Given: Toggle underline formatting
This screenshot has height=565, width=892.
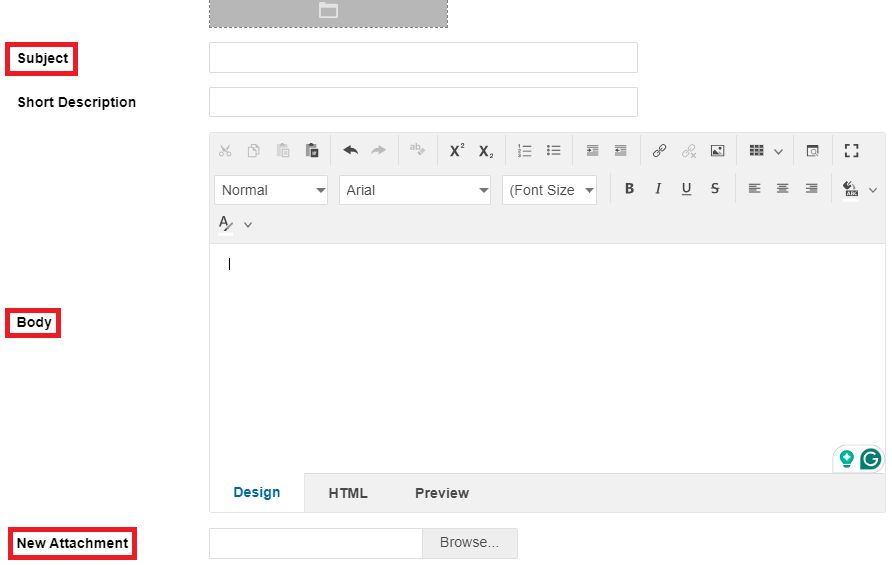Looking at the screenshot, I should coord(686,189).
